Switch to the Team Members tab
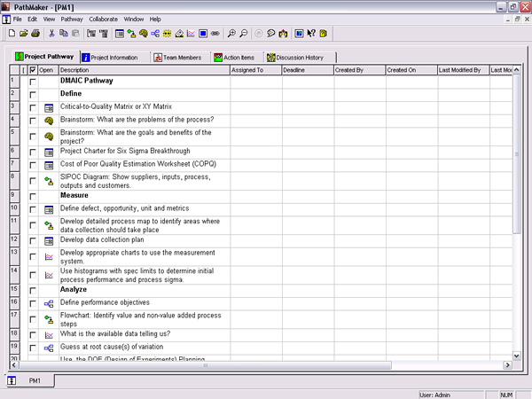The height and width of the screenshot is (399, 532). [180, 58]
